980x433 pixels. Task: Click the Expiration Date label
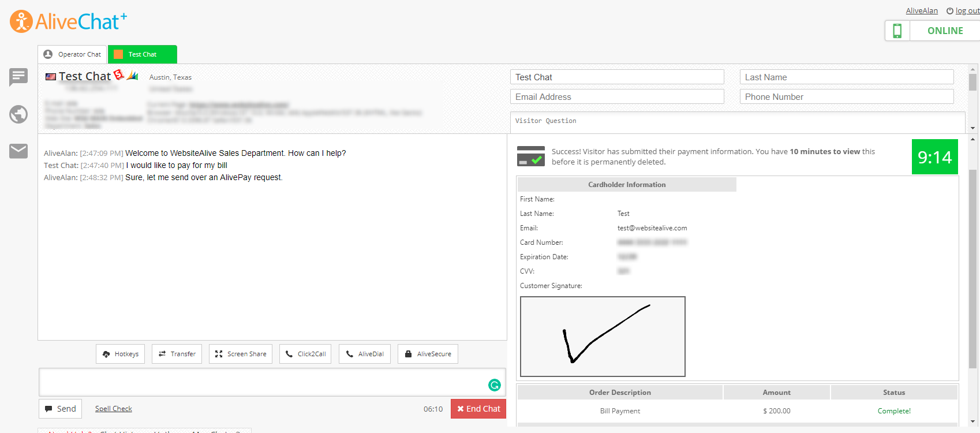click(x=544, y=257)
